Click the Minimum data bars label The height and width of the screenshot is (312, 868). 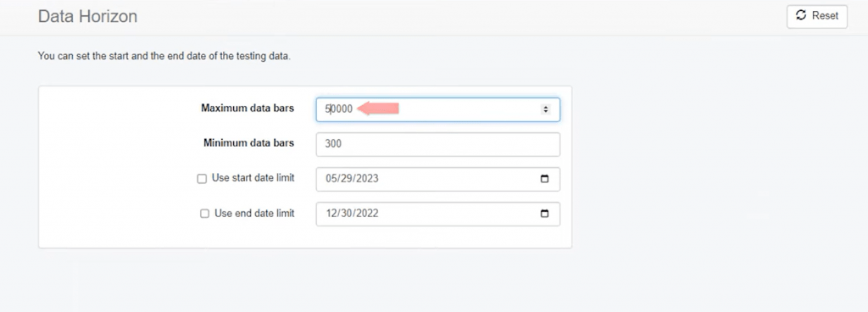tap(248, 143)
